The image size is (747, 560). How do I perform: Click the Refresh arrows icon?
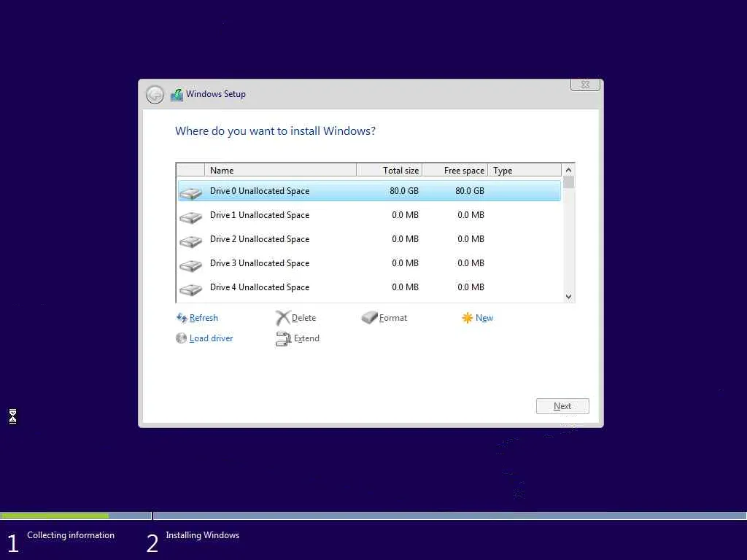(182, 318)
